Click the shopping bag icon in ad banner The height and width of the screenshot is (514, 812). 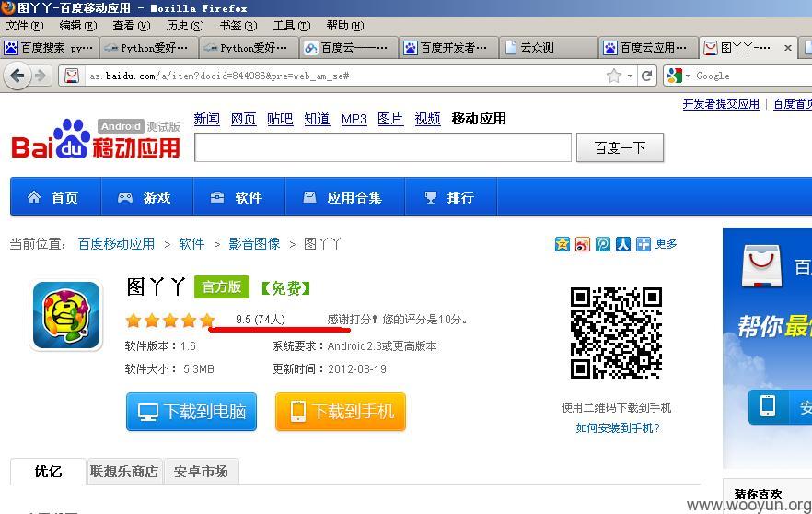click(761, 266)
